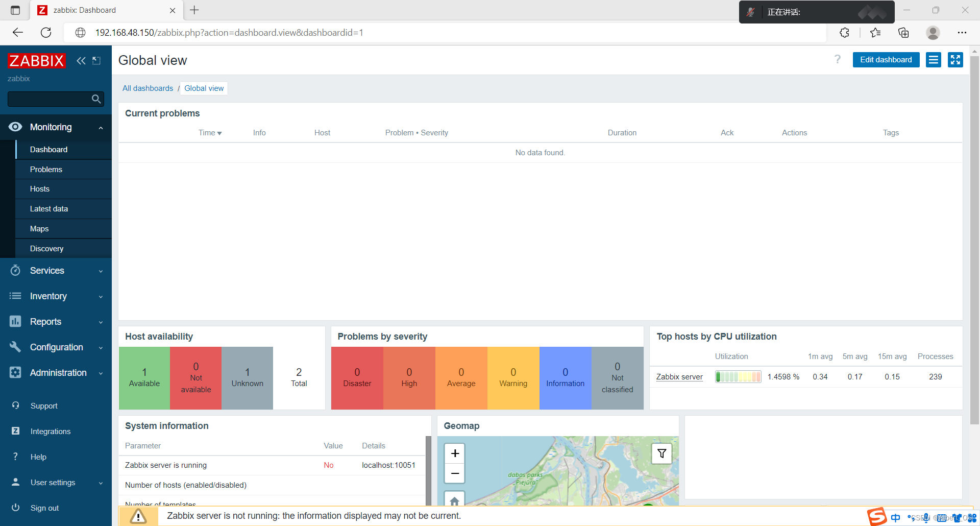Open the Maps menu item
The width and height of the screenshot is (980, 526).
click(x=64, y=229)
